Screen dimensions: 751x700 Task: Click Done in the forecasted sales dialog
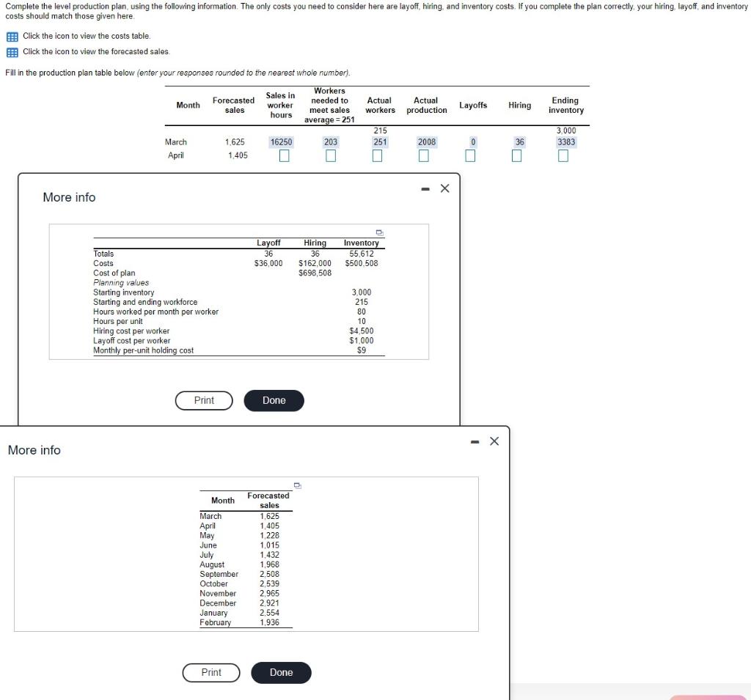coord(281,672)
